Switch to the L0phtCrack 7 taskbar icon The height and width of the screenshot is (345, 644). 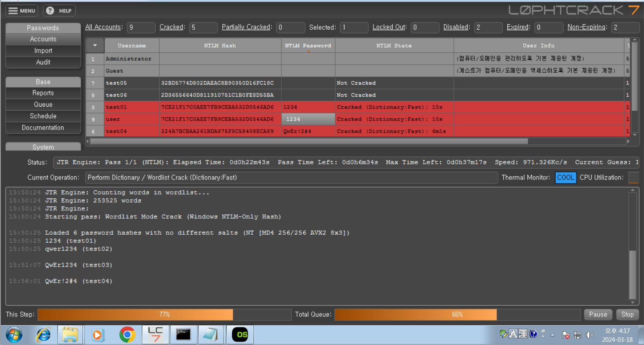click(x=155, y=335)
